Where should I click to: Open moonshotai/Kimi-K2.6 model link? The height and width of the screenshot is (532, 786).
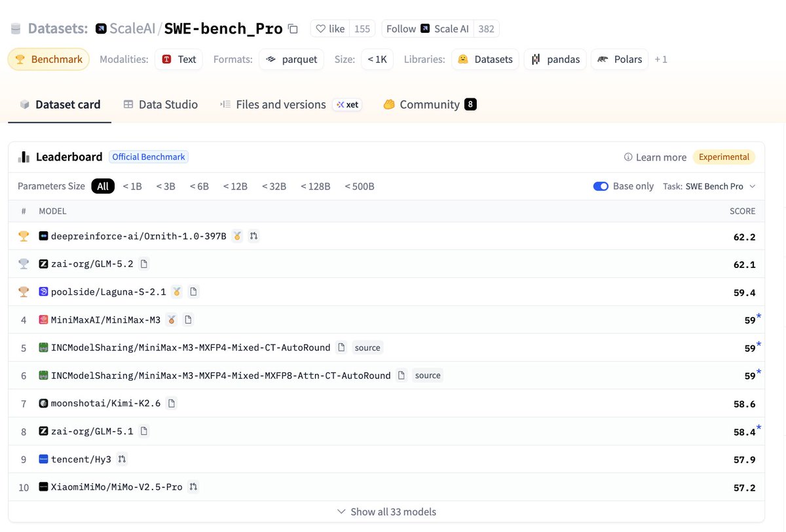106,404
